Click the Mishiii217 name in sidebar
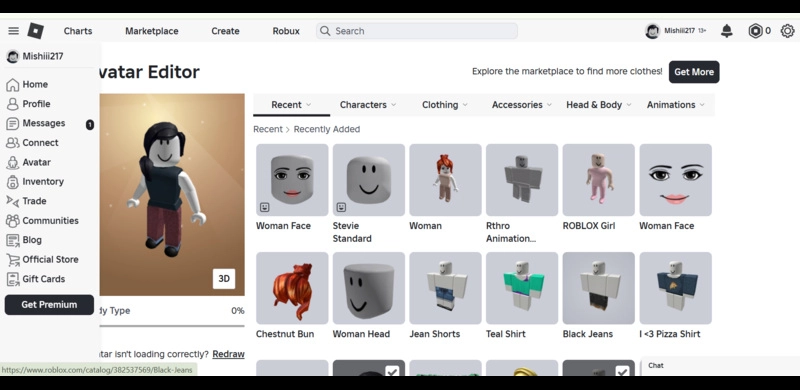Viewport: 800px width, 390px height. (x=43, y=56)
